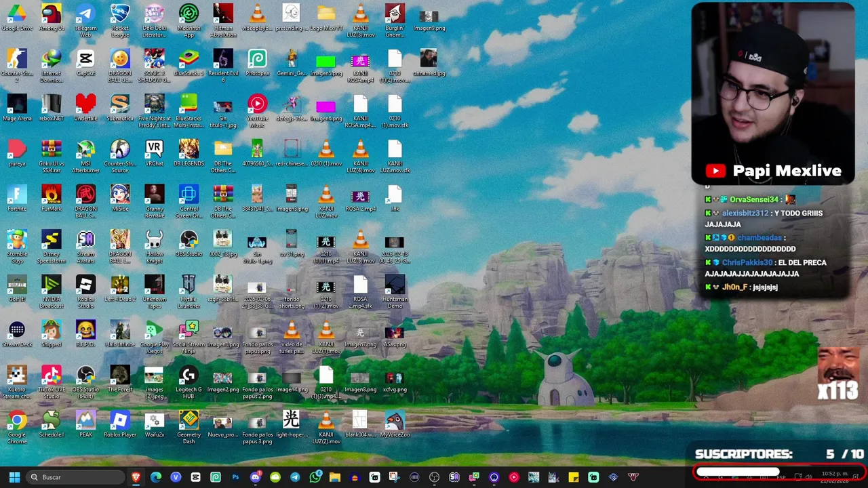This screenshot has width=868, height=488.
Task: Open the Windows Start menu
Action: (14, 477)
